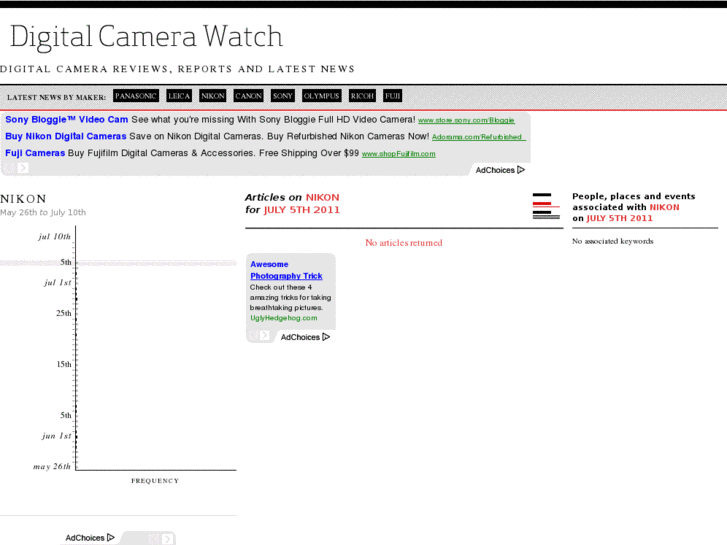This screenshot has width=727, height=545.
Task: Select the highlighted 5th date row on chart
Action: pos(118,263)
